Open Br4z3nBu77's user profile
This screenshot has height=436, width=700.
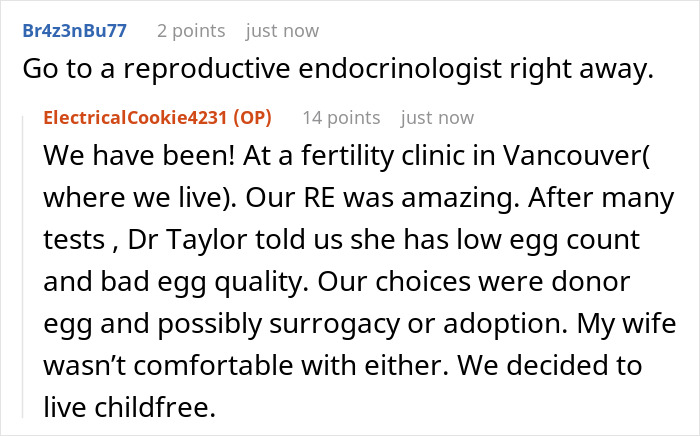coord(73,30)
